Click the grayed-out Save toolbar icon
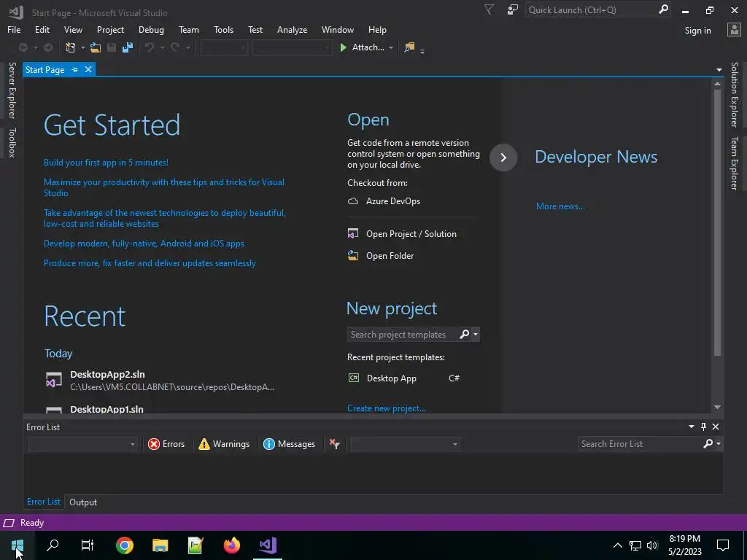Viewport: 747px width, 560px height. 112,47
